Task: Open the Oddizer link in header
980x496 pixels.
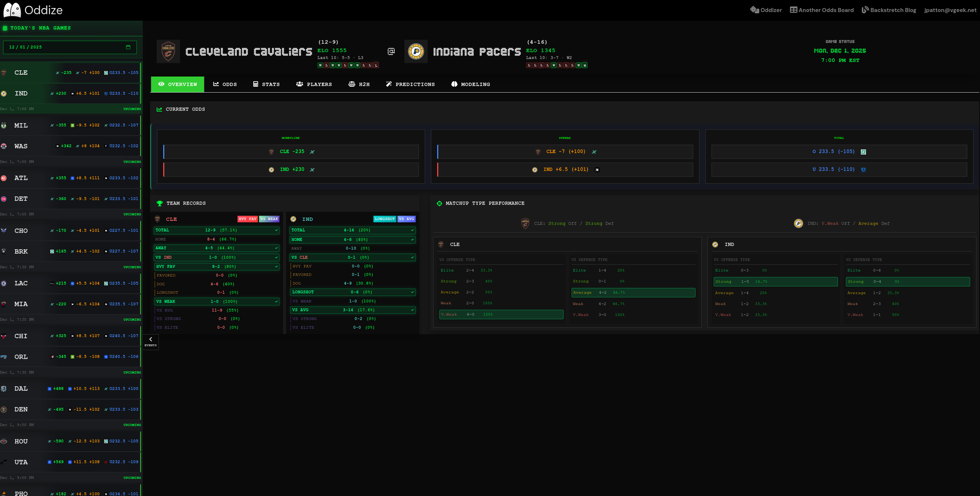Action: point(766,10)
